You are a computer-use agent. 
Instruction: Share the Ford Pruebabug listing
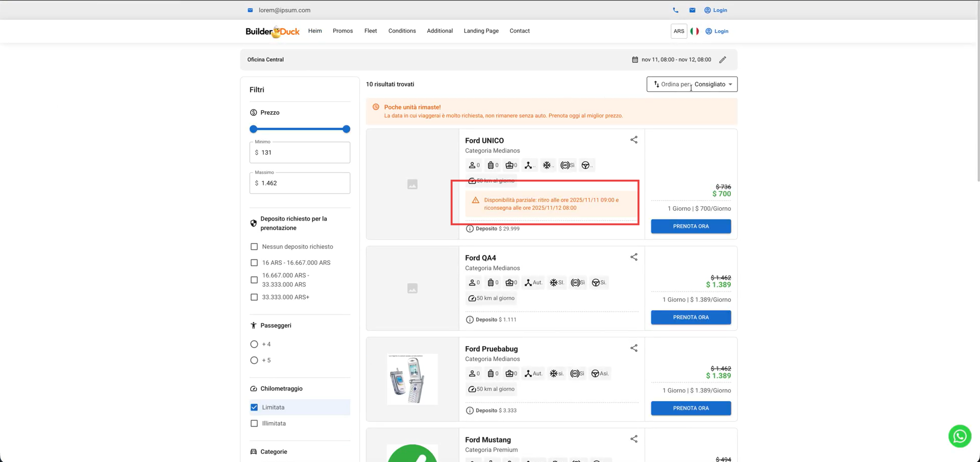(x=633, y=348)
